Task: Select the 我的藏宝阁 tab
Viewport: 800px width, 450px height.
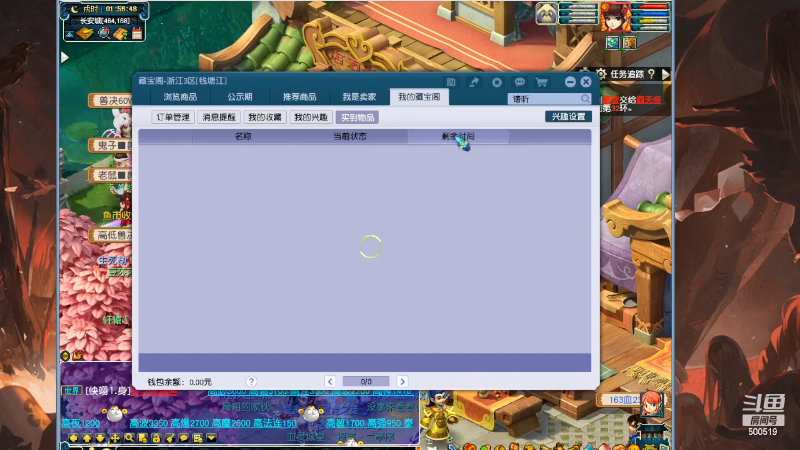Action: tap(419, 97)
